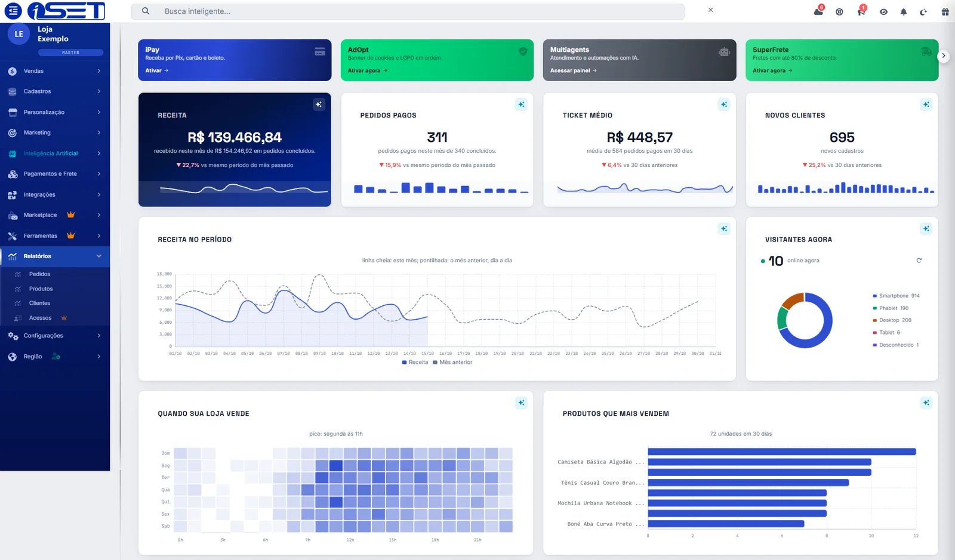The height and width of the screenshot is (560, 955).
Task: Click AI sparkle icon on Receita no Período
Action: 723,228
